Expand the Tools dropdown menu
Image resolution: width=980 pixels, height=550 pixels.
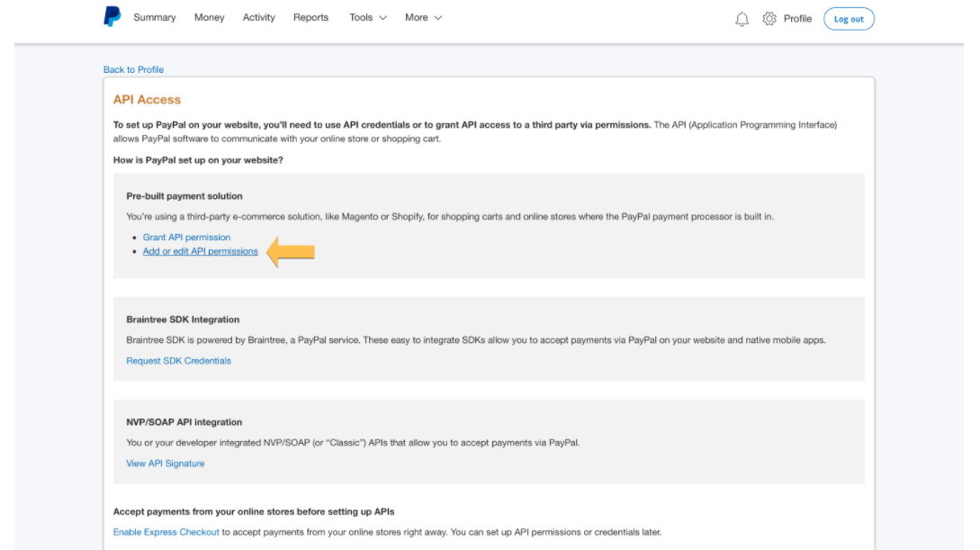click(x=367, y=17)
